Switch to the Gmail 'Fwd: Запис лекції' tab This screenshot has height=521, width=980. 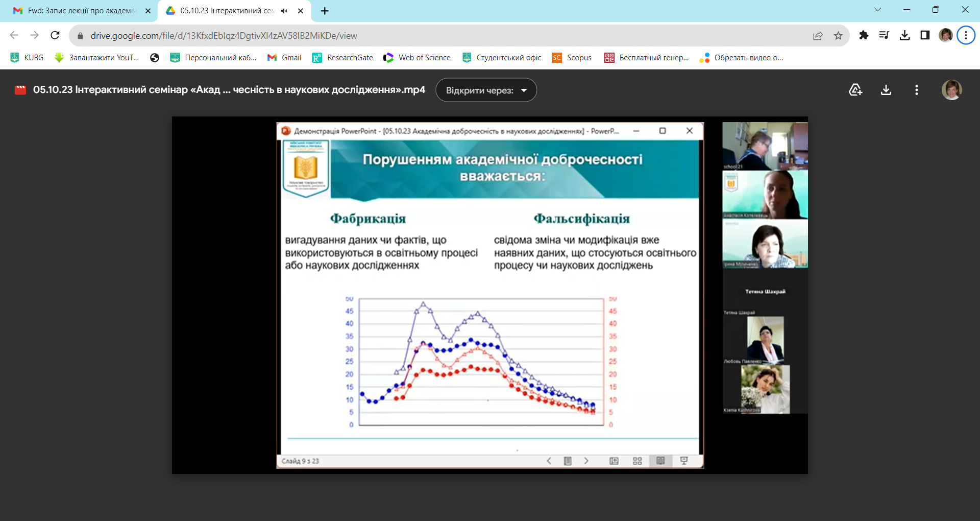coord(77,11)
